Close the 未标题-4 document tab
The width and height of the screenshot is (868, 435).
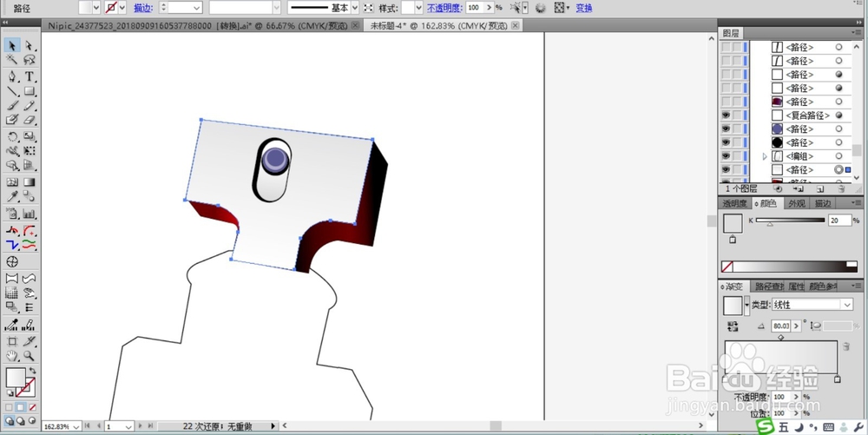click(x=516, y=25)
